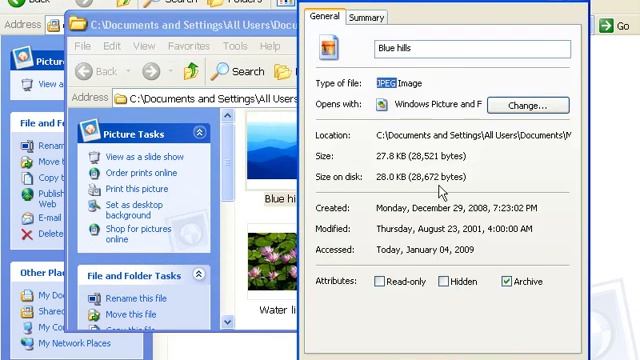Click Move this file link
Screen dimensions: 640x360
pyautogui.click(x=131, y=314)
